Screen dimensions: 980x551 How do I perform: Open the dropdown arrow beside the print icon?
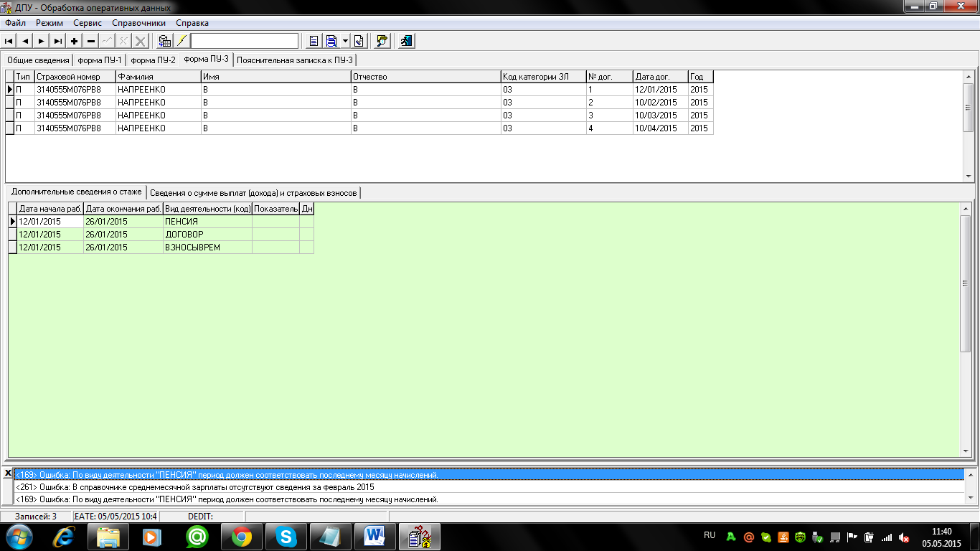coord(345,41)
